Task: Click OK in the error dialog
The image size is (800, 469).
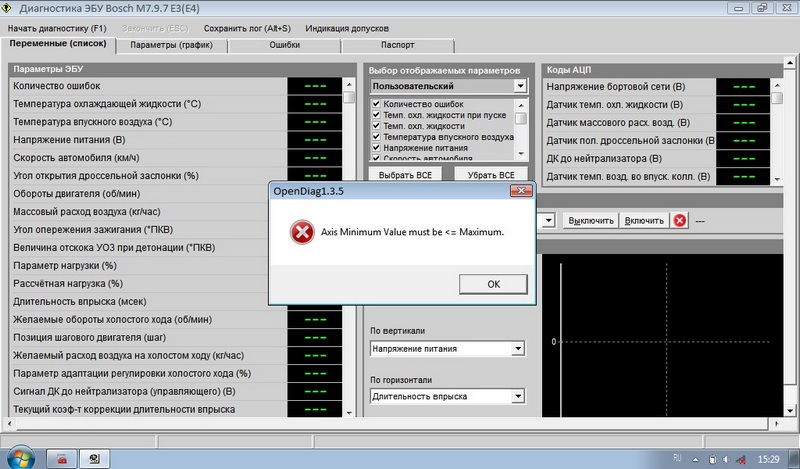Action: 493,284
